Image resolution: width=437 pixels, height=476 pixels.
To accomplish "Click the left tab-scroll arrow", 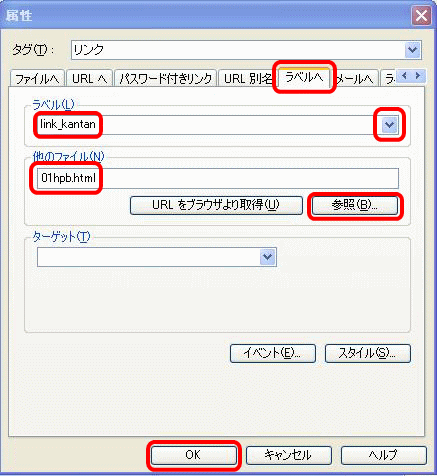I will point(405,76).
